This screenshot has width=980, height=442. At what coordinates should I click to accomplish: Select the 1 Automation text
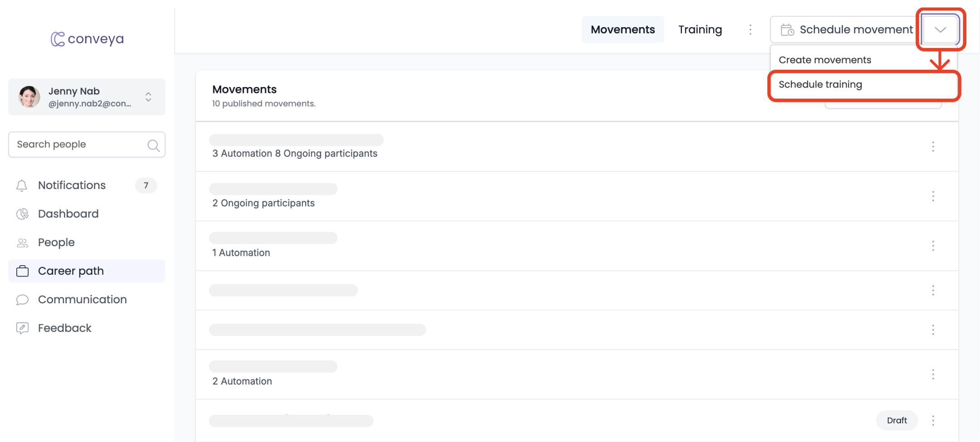(241, 253)
